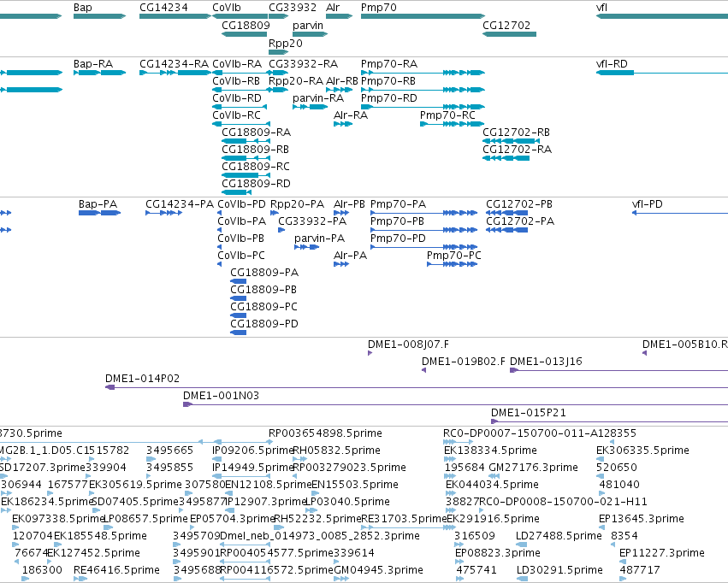The image size is (728, 583).
Task: Click the Rpp20-PA label
Action: click(297, 204)
